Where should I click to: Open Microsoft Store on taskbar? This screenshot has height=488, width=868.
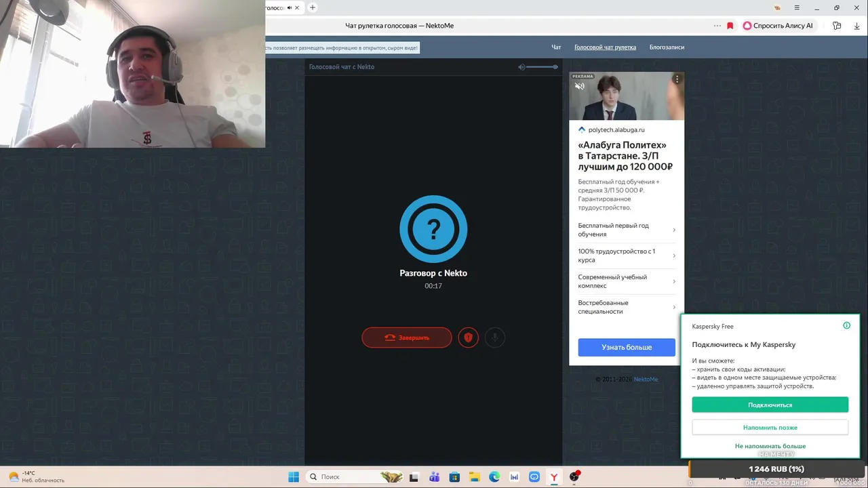pyautogui.click(x=454, y=477)
